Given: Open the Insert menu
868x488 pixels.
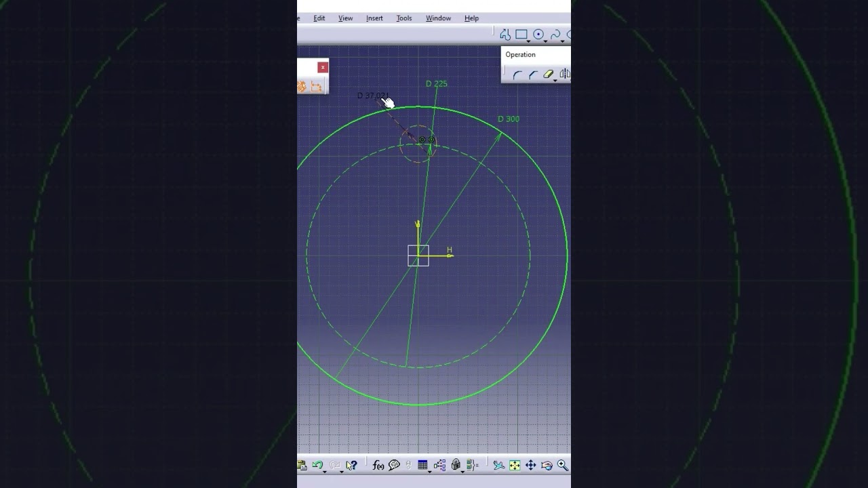Looking at the screenshot, I should tap(374, 18).
